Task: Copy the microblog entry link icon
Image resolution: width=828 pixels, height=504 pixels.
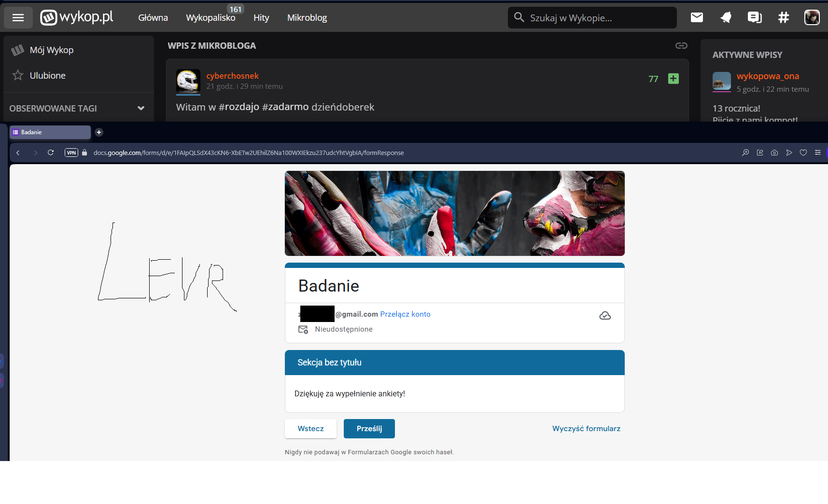Action: [681, 45]
